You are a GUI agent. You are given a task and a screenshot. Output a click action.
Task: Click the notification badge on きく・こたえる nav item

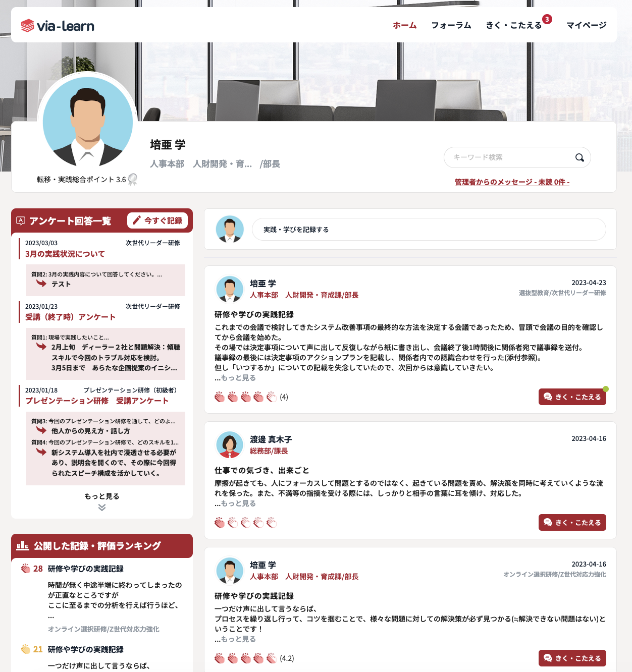[x=546, y=19]
